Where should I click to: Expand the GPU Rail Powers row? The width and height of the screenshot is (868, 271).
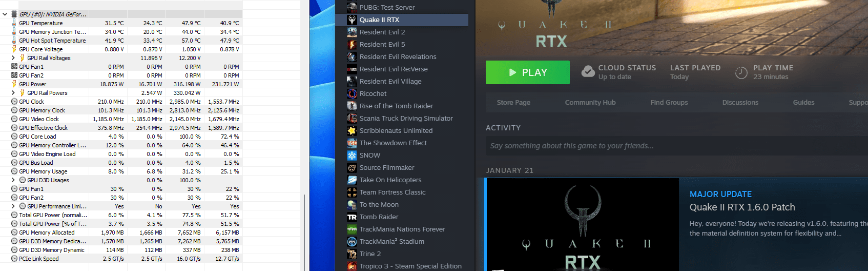pos(13,93)
